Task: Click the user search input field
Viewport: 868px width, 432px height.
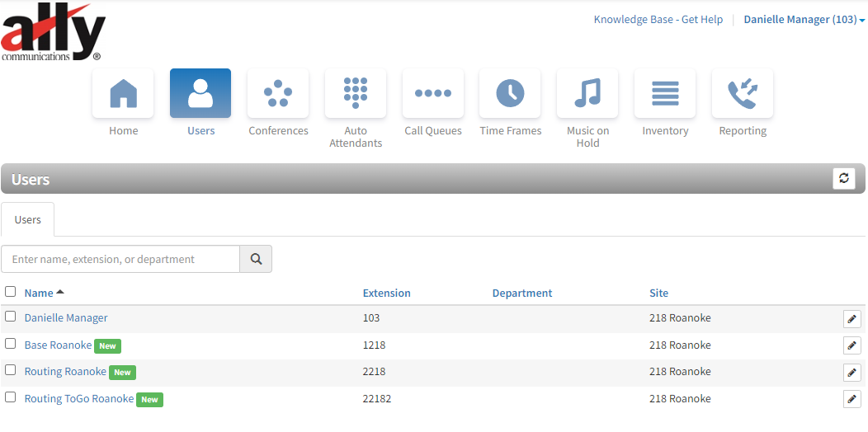Action: 120,259
